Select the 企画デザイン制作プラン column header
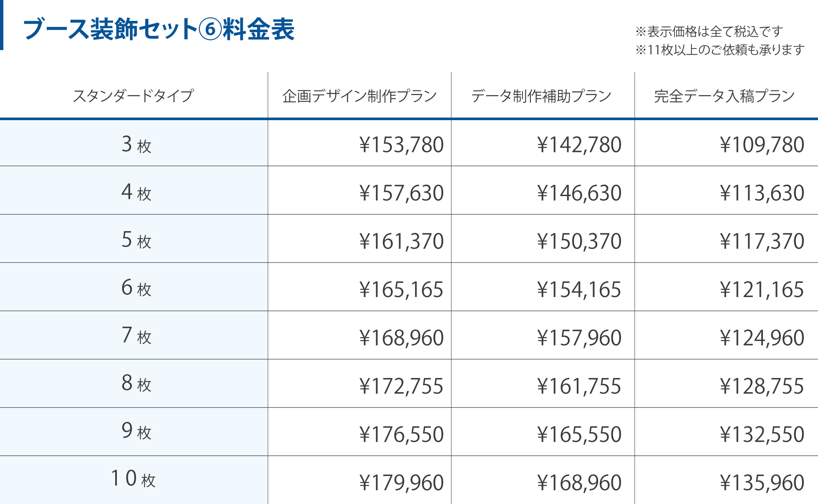818x504 pixels. (x=359, y=96)
